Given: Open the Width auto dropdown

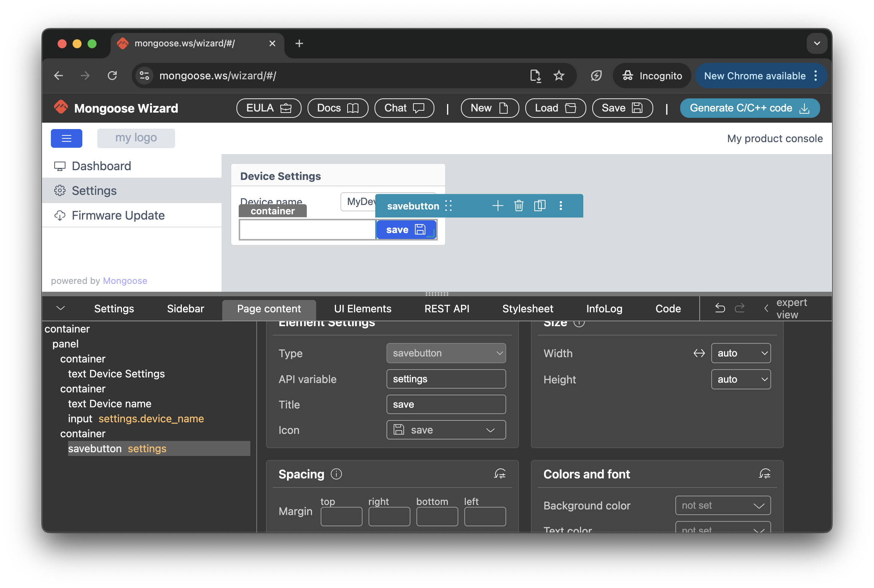Looking at the screenshot, I should (741, 353).
